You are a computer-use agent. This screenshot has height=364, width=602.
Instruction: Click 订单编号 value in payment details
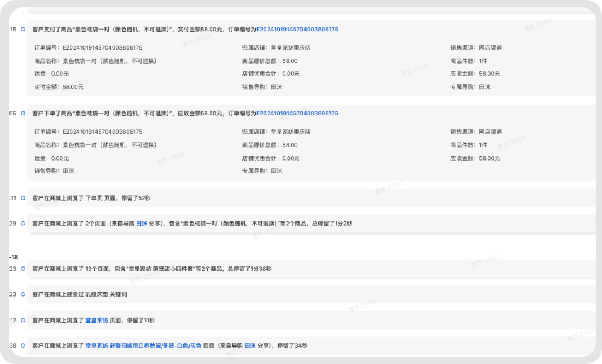click(x=103, y=47)
